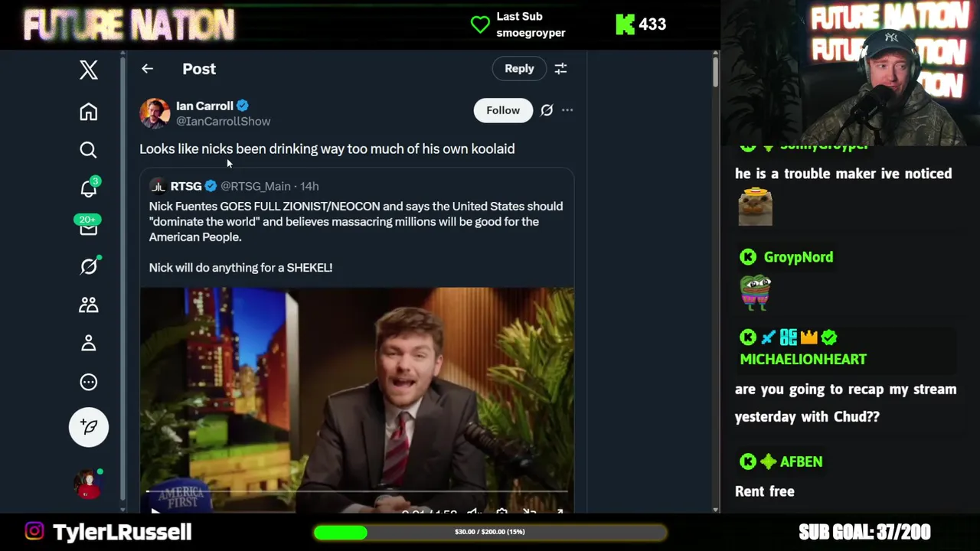Click the X logo in the sidebar
980x551 pixels.
(x=89, y=70)
